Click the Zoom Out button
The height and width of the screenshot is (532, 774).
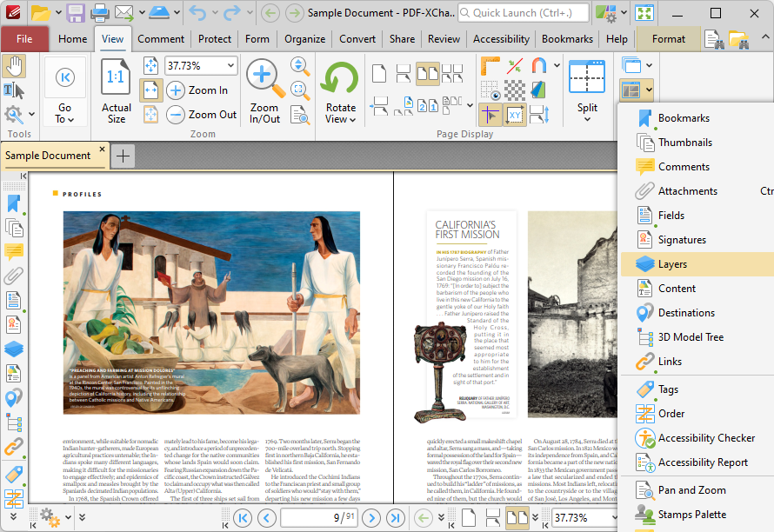[x=202, y=115]
